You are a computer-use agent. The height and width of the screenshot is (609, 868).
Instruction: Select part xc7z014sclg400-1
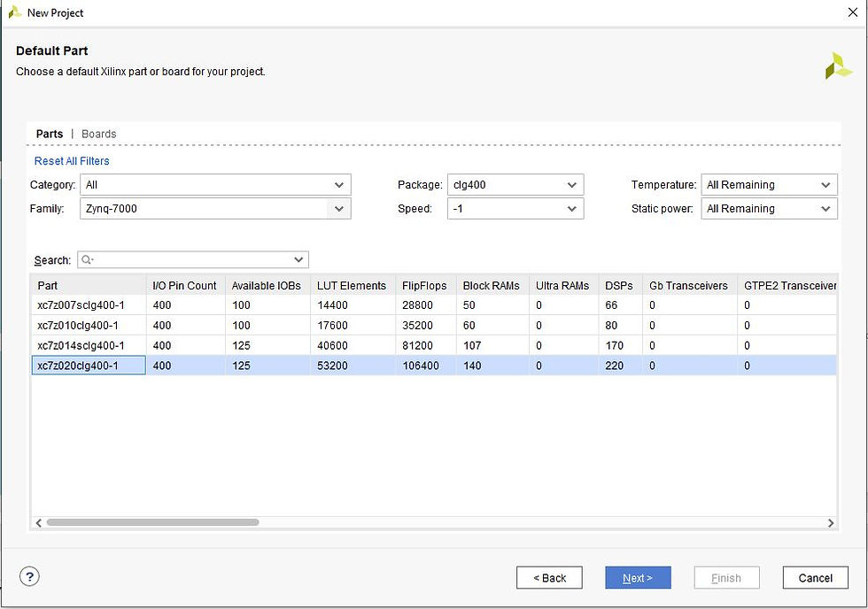[x=81, y=346]
